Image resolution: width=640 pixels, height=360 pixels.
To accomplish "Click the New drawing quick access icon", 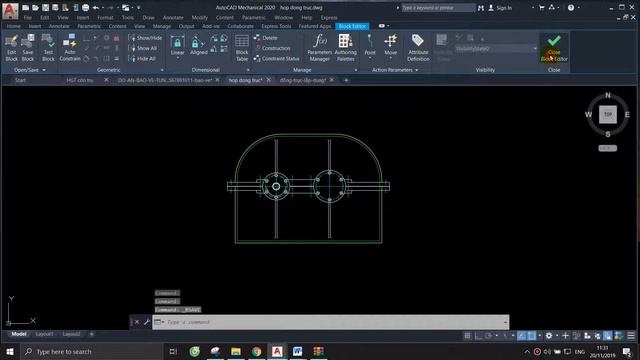I will pos(25,8).
